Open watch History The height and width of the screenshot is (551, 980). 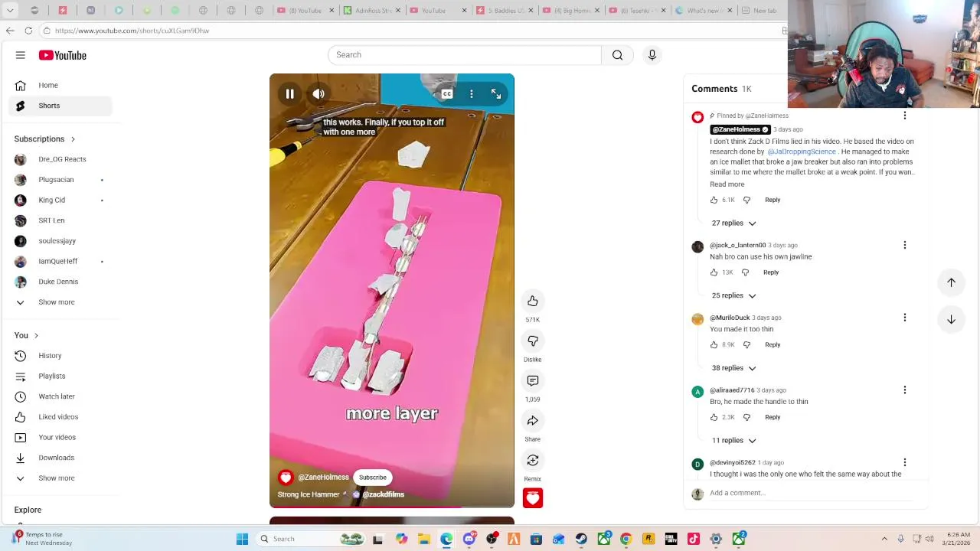coord(60,356)
